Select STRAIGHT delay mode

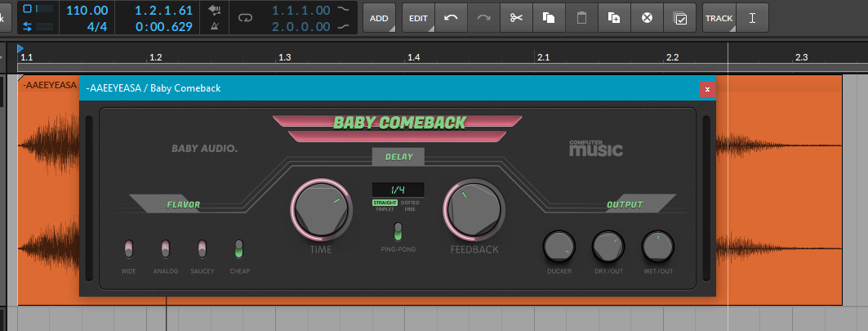(385, 203)
